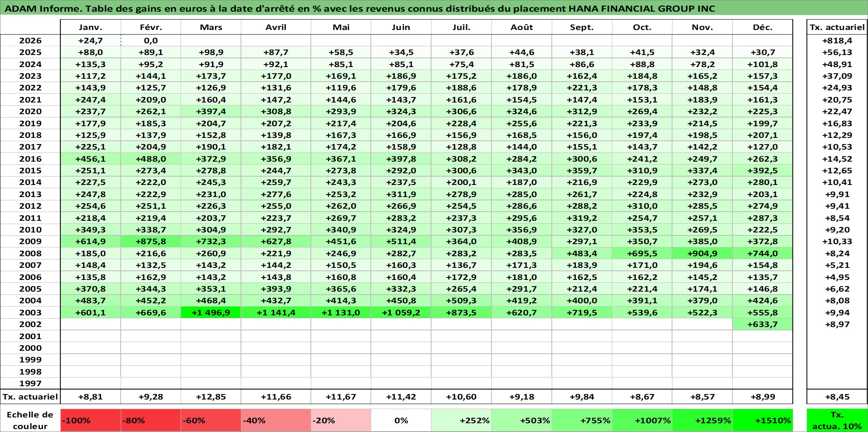Click the 'Tx. actuariel' bottom row label
The width and height of the screenshot is (868, 432).
click(x=30, y=397)
